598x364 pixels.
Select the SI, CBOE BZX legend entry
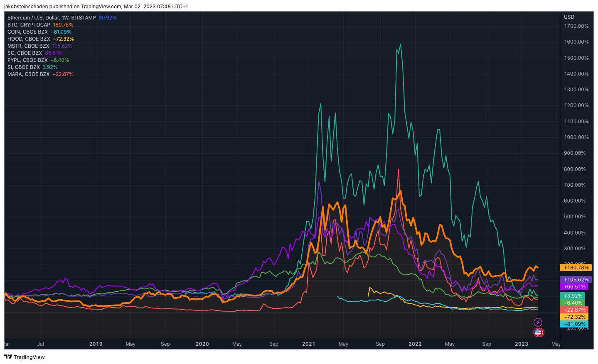32,67
